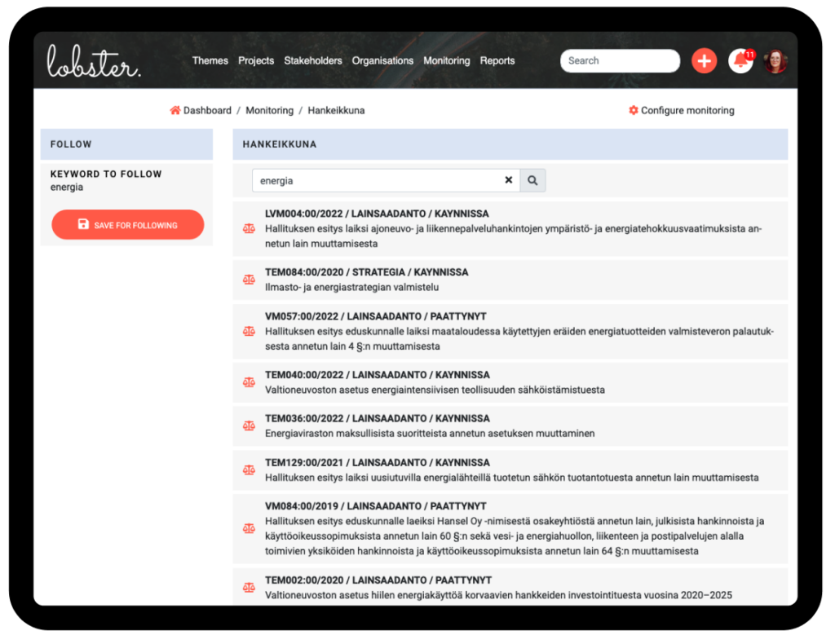Open the Organisations menu
This screenshot has height=644, width=835.
383,60
